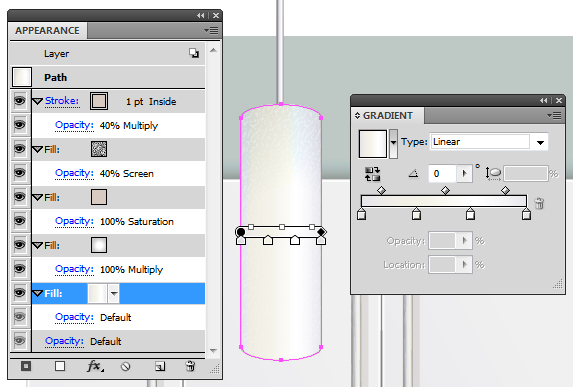The height and width of the screenshot is (387, 573).
Task: Close the Gradient panel
Action: [x=559, y=100]
